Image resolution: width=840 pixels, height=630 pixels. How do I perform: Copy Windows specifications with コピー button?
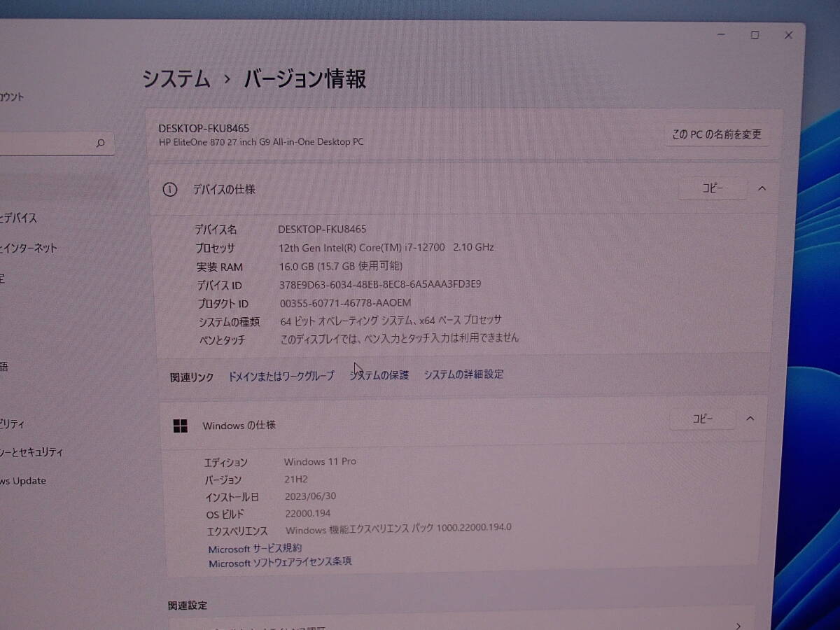pos(702,419)
